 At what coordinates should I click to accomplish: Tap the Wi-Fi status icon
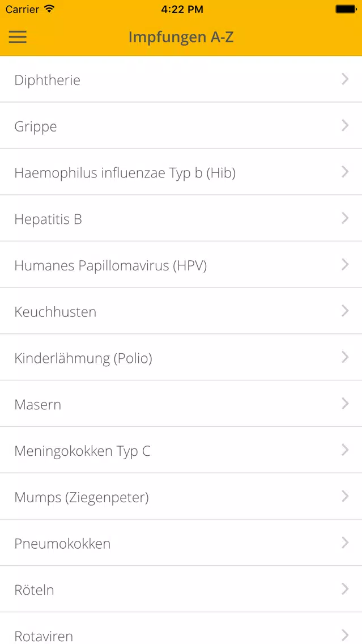(49, 9)
